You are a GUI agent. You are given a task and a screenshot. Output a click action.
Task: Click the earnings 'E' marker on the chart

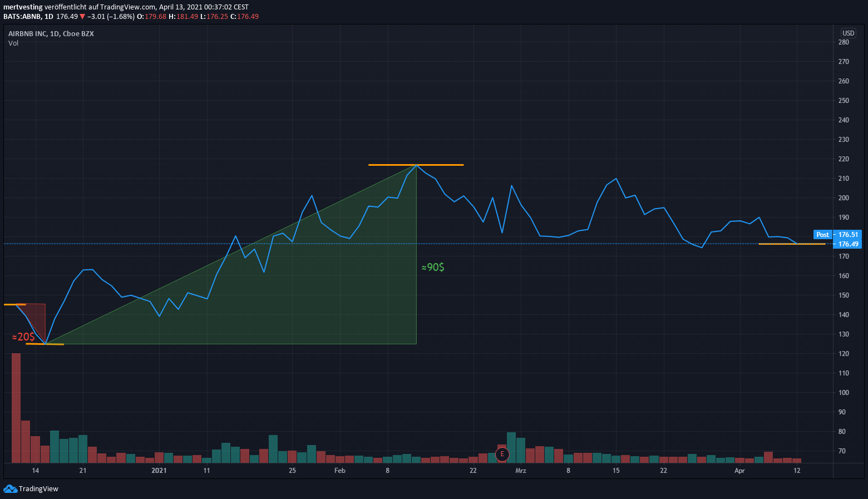coord(502,454)
